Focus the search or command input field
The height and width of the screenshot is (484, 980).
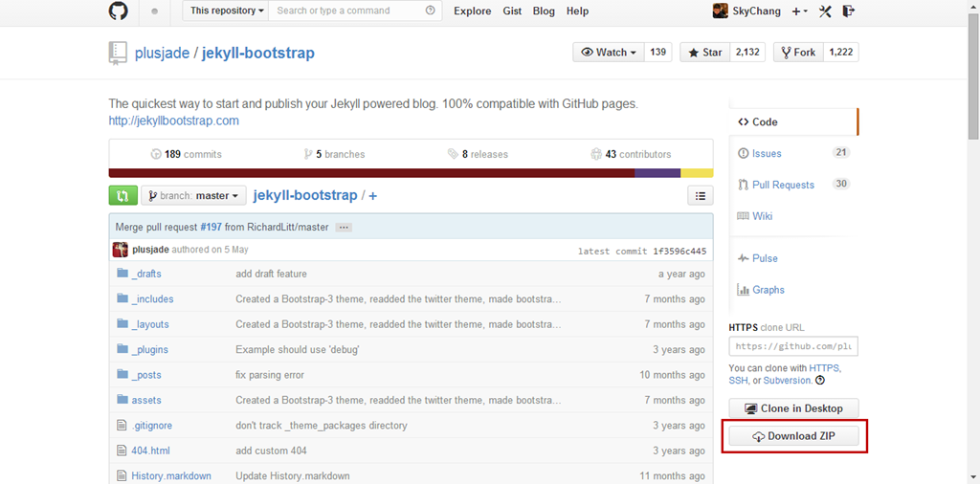click(x=355, y=11)
